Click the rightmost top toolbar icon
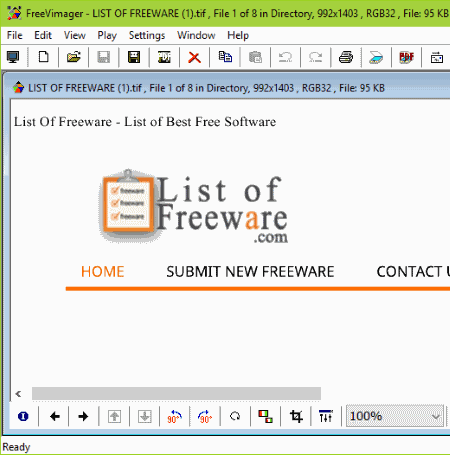Screen dimensions: 450x455 tap(437, 57)
